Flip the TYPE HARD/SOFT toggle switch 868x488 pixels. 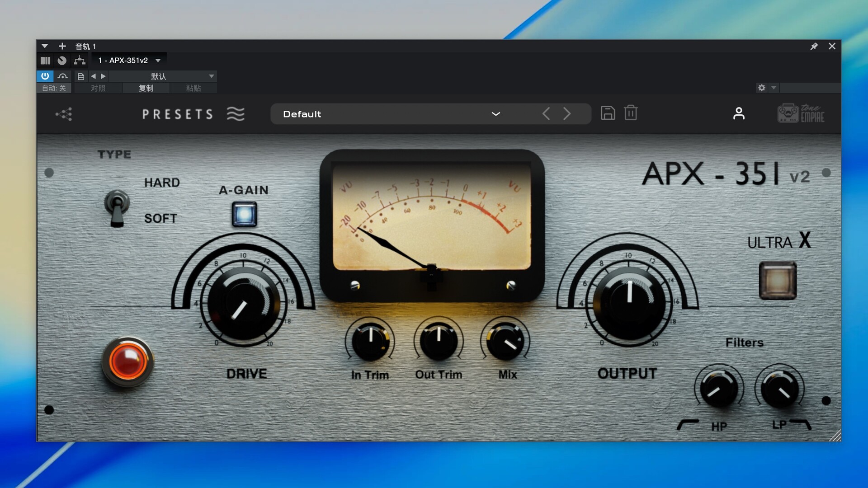(x=117, y=208)
